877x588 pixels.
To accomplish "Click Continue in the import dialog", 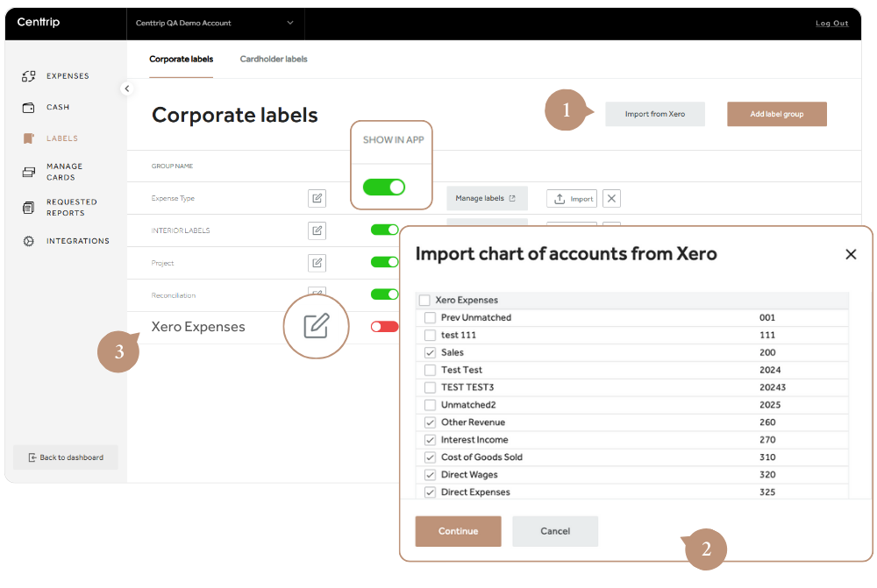I will click(458, 531).
